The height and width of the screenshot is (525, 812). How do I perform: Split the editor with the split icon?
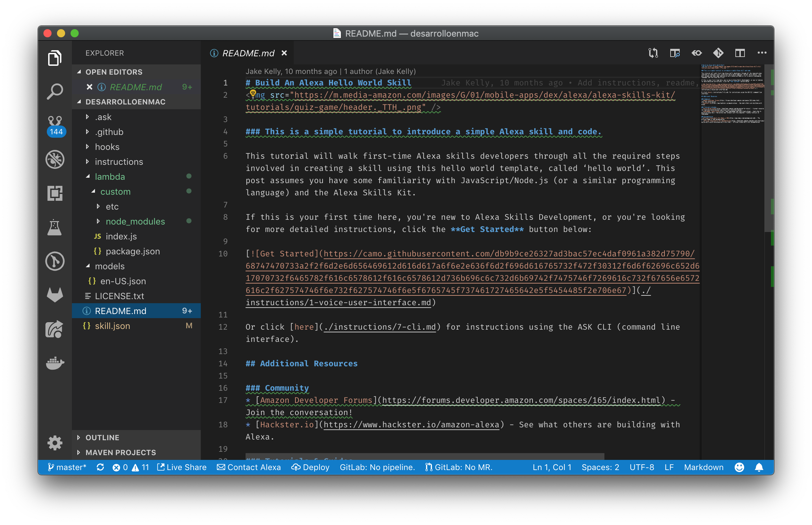click(739, 53)
